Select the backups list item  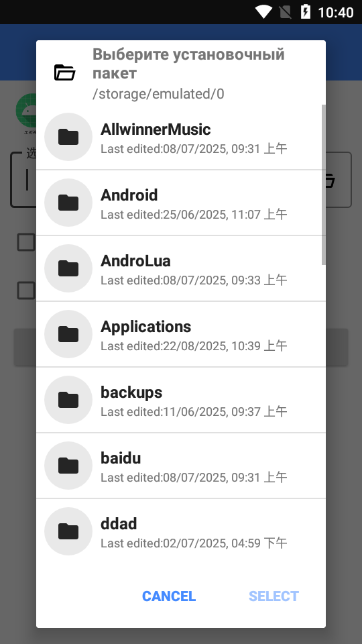click(180, 400)
